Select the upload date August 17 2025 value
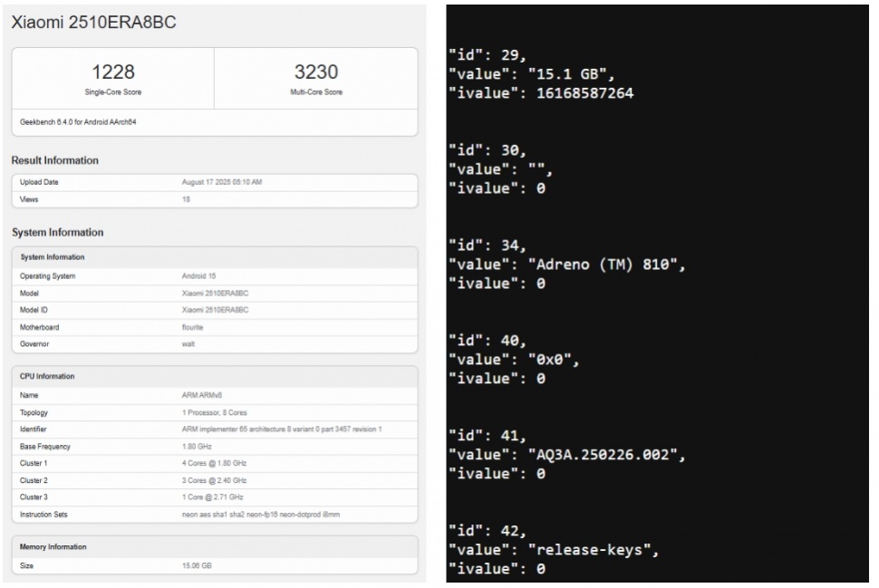Image resolution: width=879 pixels, height=588 pixels. [x=222, y=182]
